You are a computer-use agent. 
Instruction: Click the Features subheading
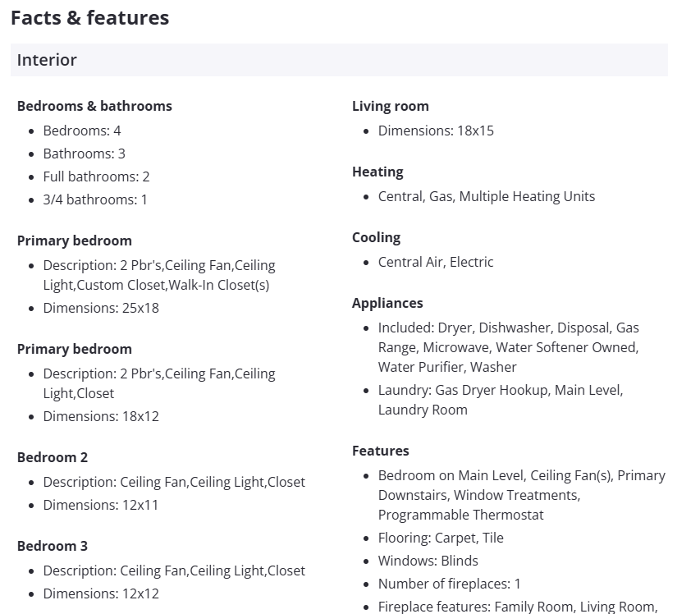pyautogui.click(x=381, y=451)
